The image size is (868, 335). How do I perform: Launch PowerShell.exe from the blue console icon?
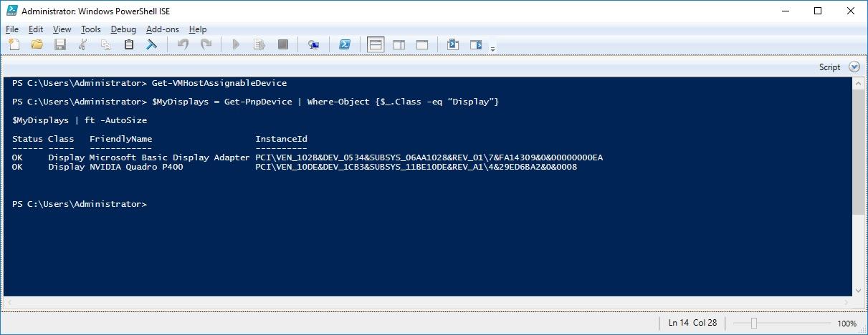pyautogui.click(x=345, y=45)
